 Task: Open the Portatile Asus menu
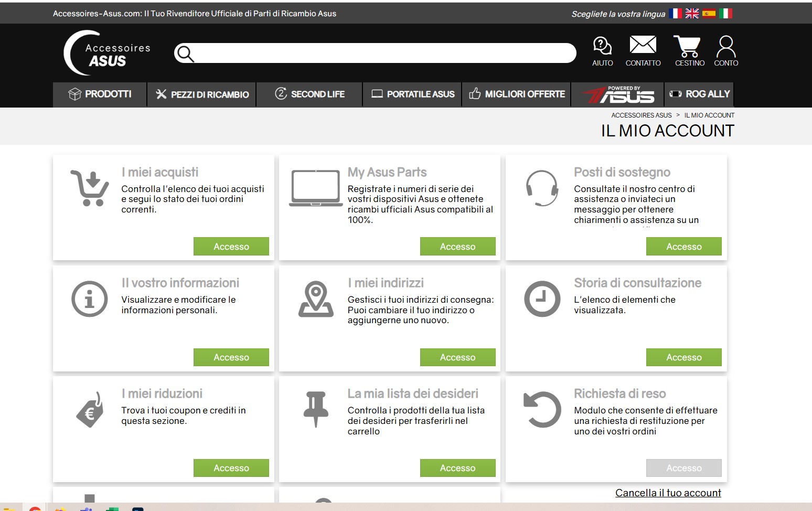tap(412, 94)
